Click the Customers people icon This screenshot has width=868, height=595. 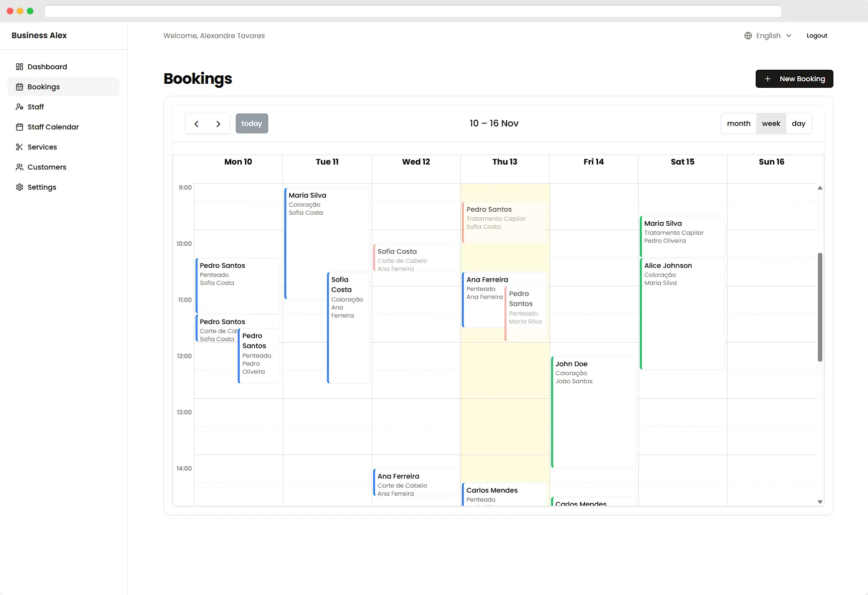(x=20, y=167)
